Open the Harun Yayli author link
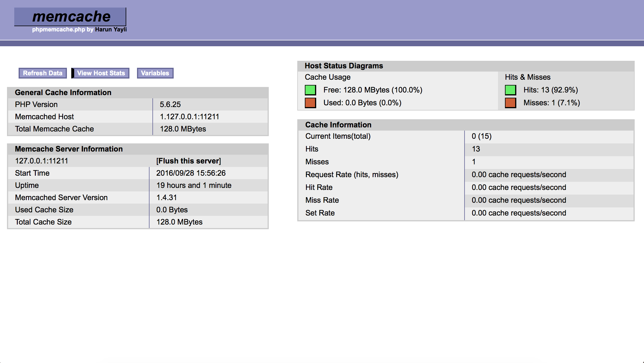The height and width of the screenshot is (363, 644). 111,29
